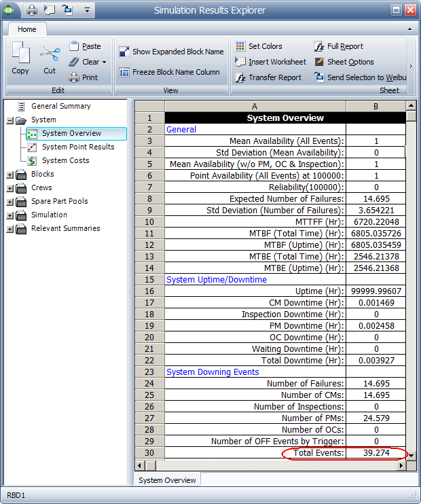Click the Uptime (Hr) value 99999.99607
421x504 pixels.
click(376, 291)
